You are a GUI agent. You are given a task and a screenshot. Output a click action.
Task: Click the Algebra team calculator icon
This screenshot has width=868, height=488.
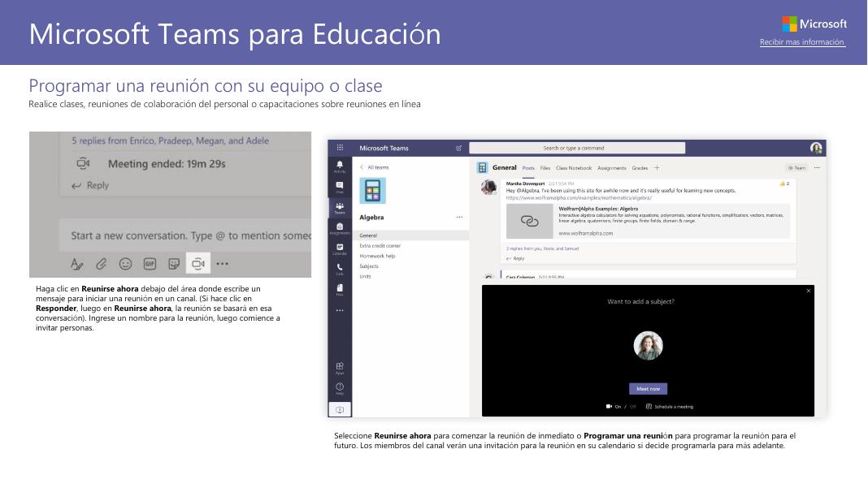pyautogui.click(x=372, y=191)
